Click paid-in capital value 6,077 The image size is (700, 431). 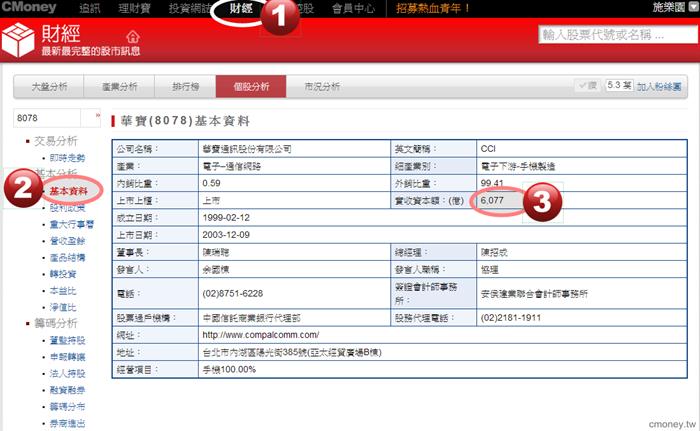(492, 200)
